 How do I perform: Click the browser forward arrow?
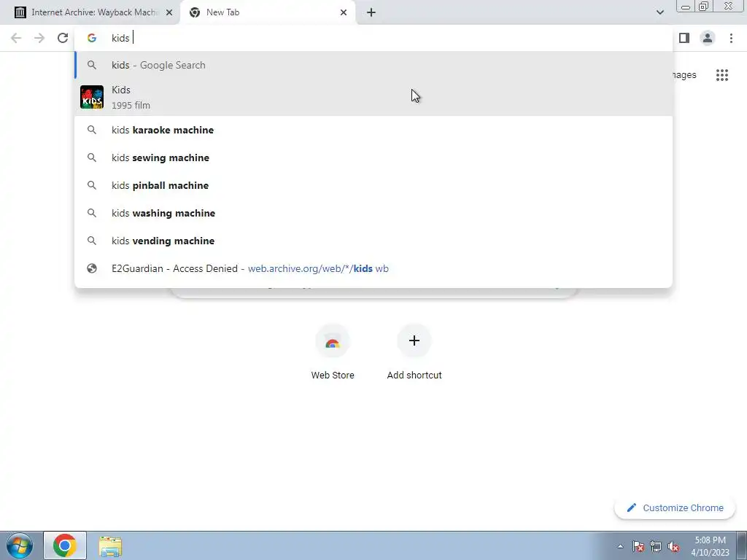39,38
